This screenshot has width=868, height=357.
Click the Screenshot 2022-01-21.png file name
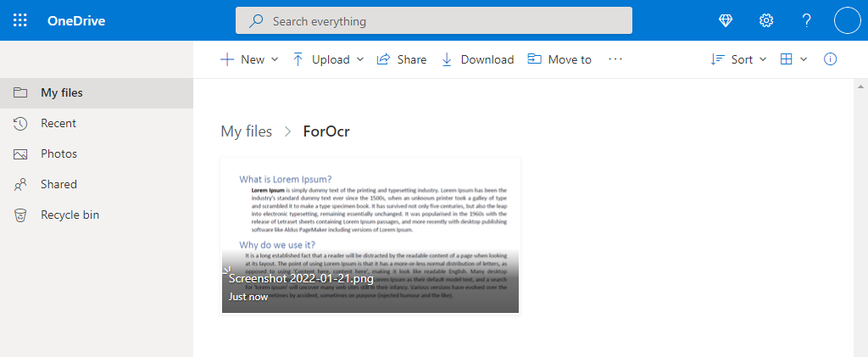301,278
